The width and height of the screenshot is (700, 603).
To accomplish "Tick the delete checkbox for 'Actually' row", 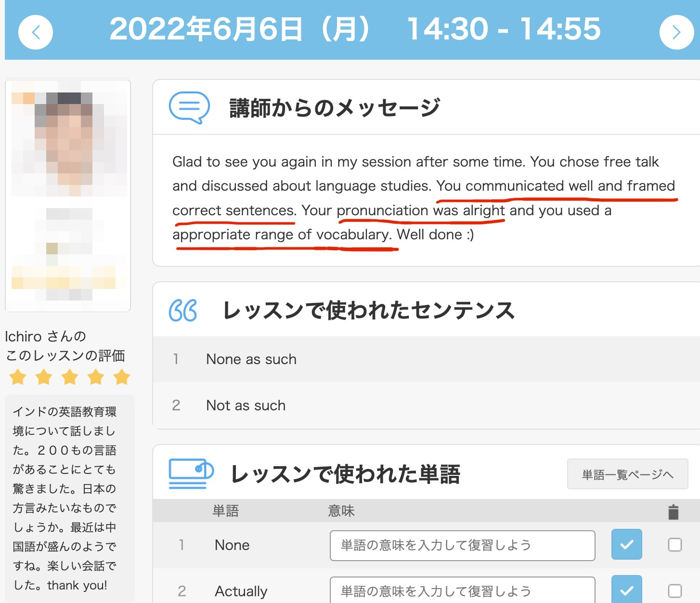I will pyautogui.click(x=674, y=591).
